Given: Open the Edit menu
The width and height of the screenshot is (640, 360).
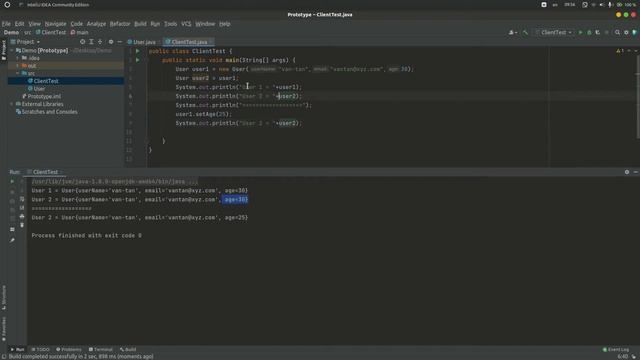Looking at the screenshot, I should tap(19, 24).
